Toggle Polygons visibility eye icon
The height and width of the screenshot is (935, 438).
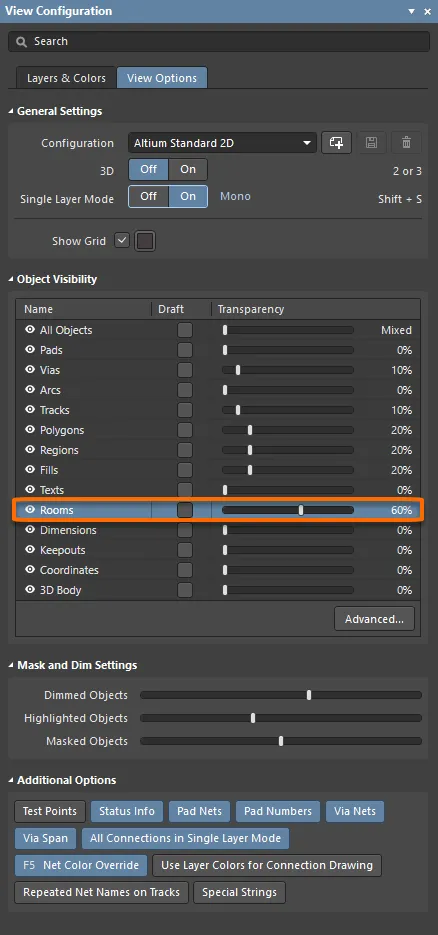(x=30, y=430)
